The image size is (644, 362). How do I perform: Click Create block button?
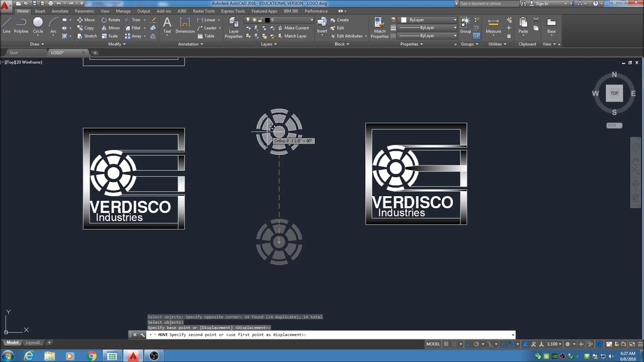tap(339, 20)
